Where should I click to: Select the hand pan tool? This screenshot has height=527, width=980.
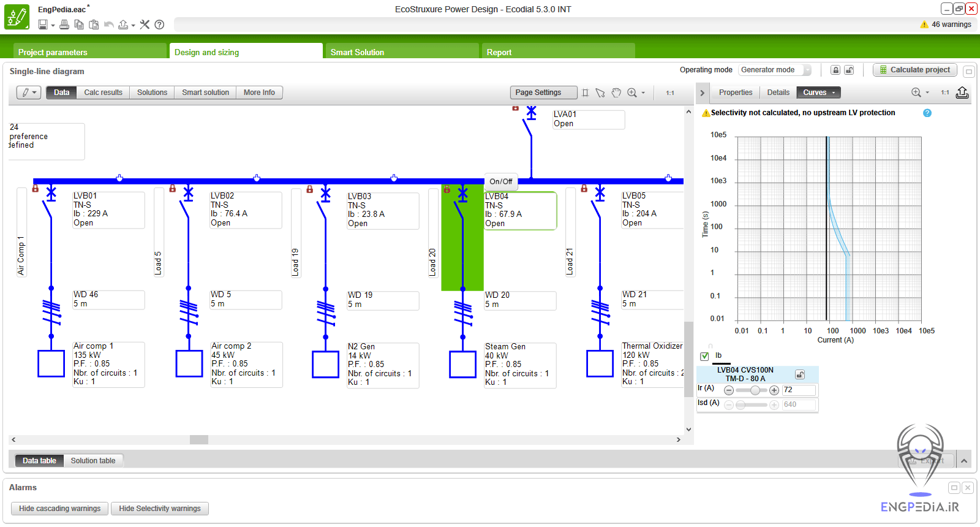coord(616,93)
